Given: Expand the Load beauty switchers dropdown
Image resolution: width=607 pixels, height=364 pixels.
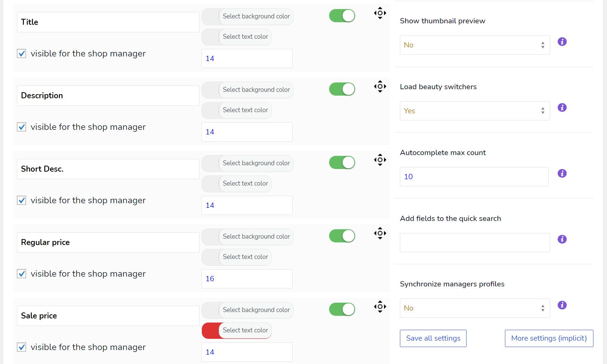Looking at the screenshot, I should 474,111.
